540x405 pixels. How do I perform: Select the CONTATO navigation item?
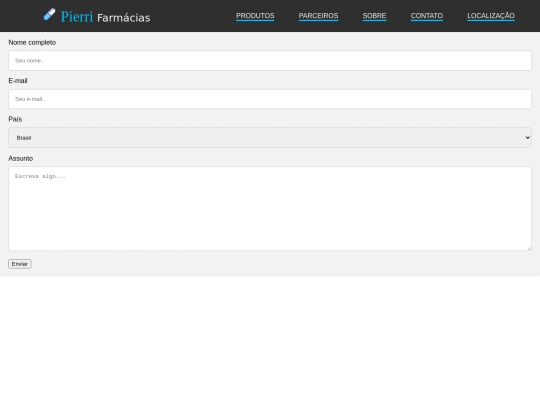click(x=426, y=16)
